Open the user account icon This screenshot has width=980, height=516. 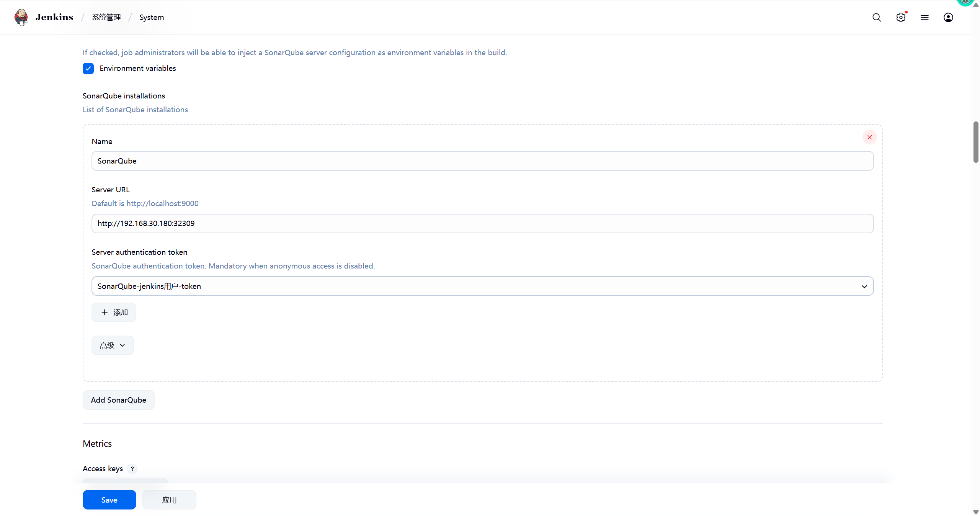pos(948,17)
